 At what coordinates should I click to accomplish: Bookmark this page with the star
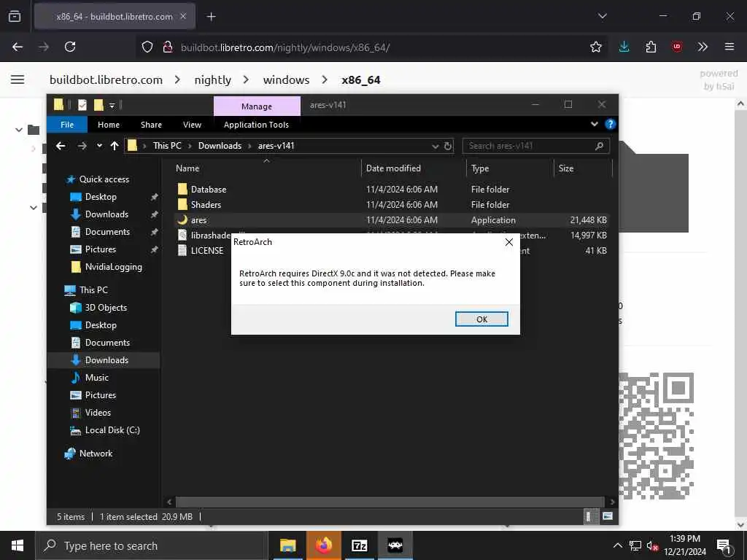(595, 47)
